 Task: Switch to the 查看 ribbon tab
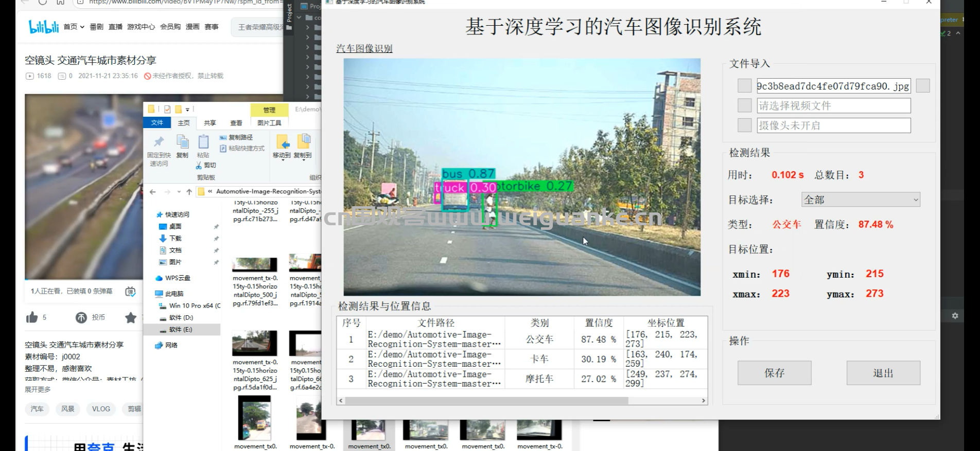236,123
